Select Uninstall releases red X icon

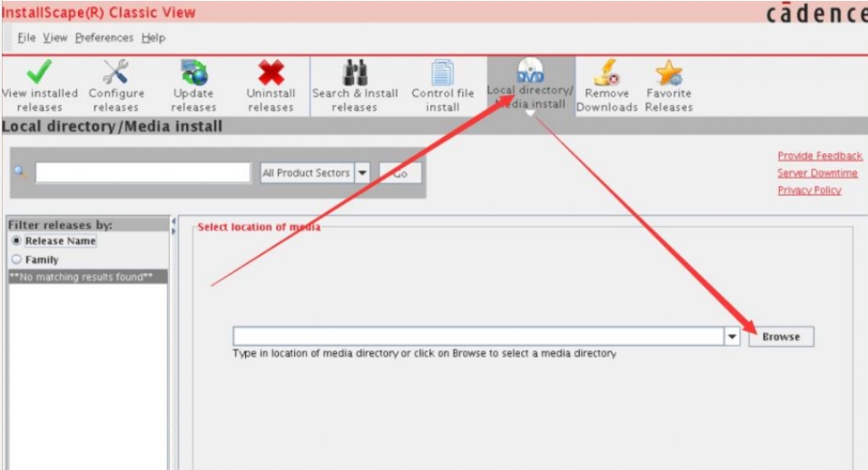tap(271, 73)
